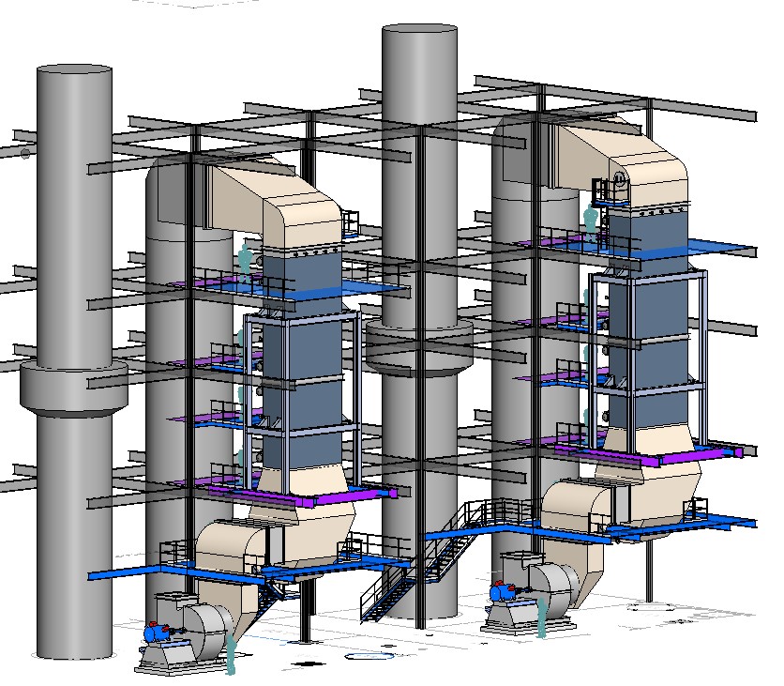Image resolution: width=784 pixels, height=686 pixels.
Task: Click the collar ring on the far-left stack
Action: point(73,389)
